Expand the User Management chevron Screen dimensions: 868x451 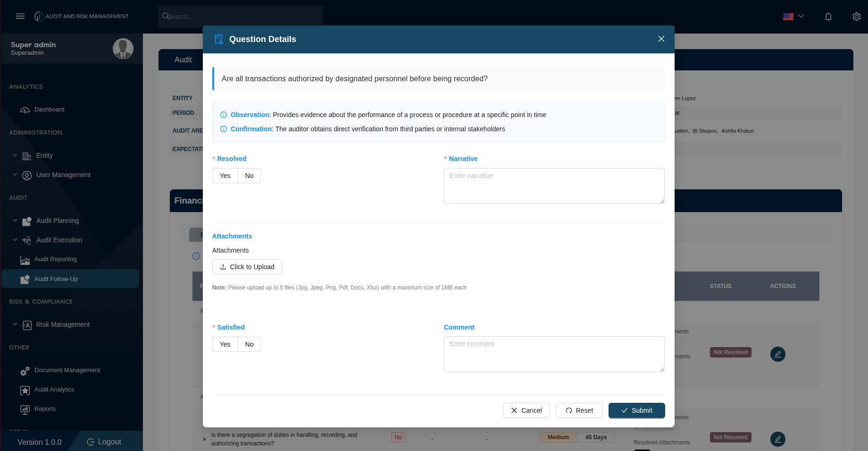15,174
